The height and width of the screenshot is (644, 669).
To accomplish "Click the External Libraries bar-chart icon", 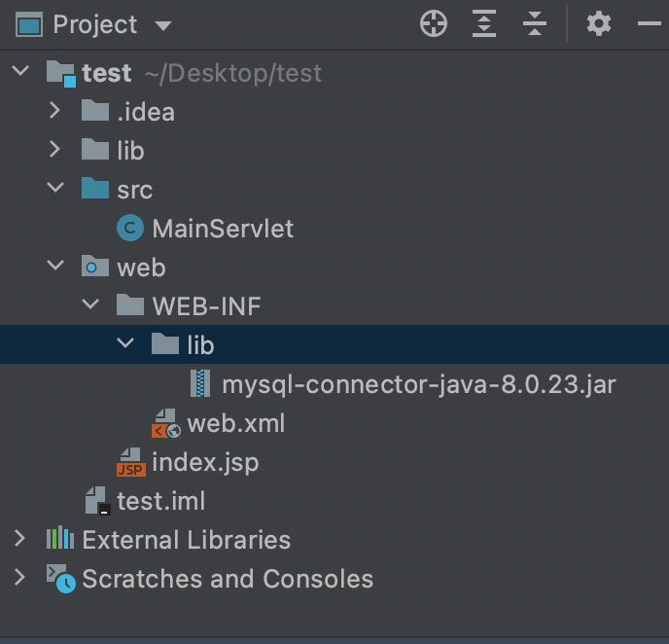I will click(x=60, y=538).
